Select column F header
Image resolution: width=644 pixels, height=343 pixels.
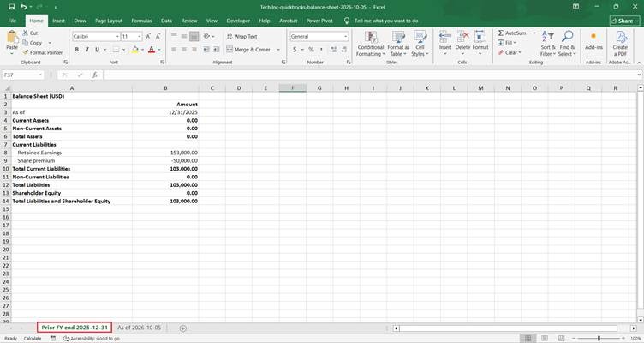pyautogui.click(x=292, y=88)
